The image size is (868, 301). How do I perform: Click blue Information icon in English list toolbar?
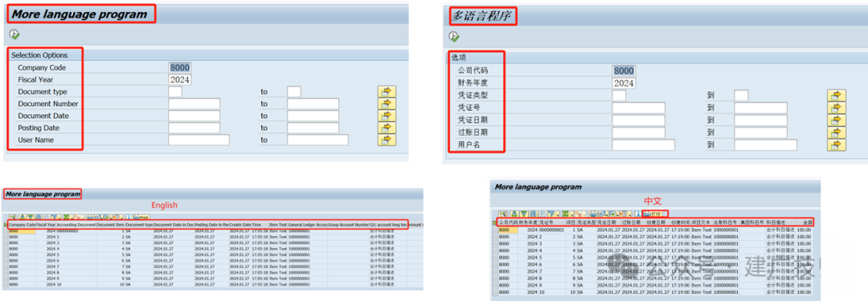point(129,217)
